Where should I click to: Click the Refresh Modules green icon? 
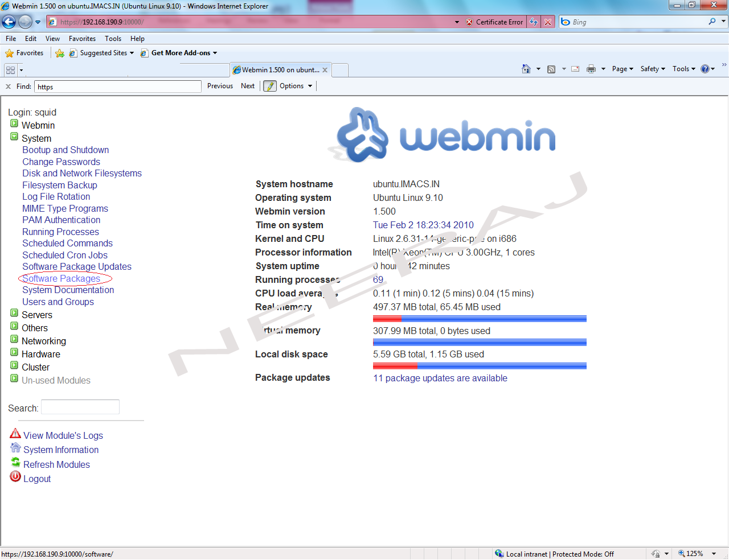point(15,462)
